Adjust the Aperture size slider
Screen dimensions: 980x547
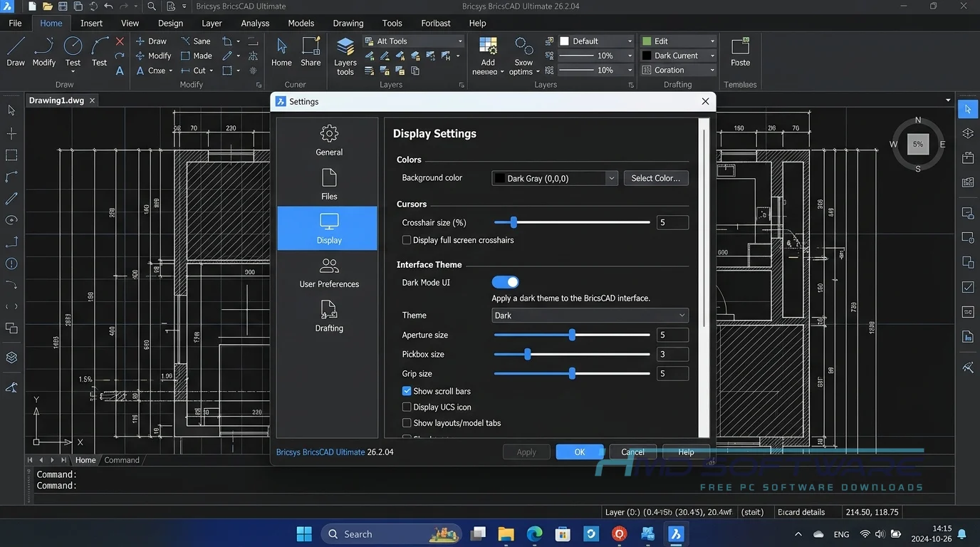point(572,335)
